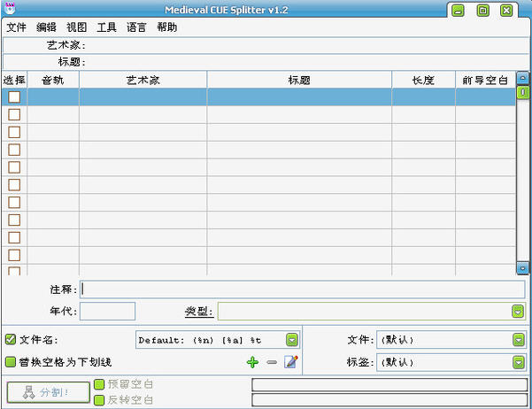The width and height of the screenshot is (532, 409).
Task: Open the 类型 genre dropdown
Action: [x=518, y=312]
